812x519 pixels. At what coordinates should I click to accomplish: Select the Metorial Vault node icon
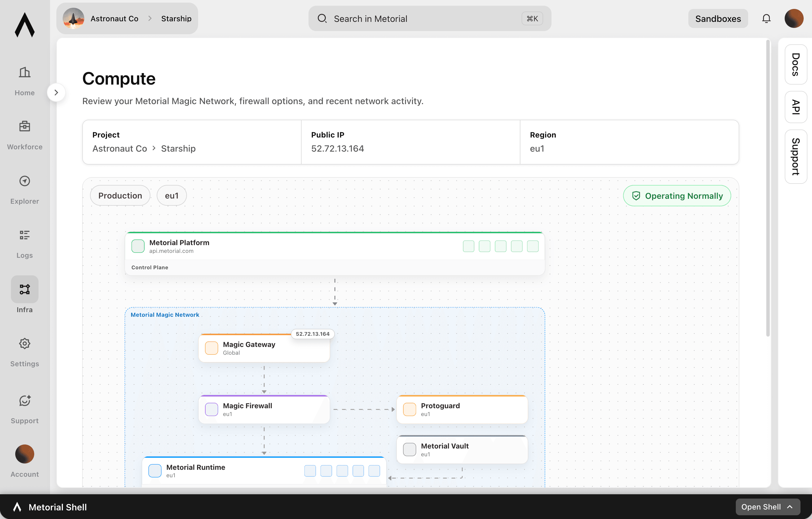click(x=409, y=449)
